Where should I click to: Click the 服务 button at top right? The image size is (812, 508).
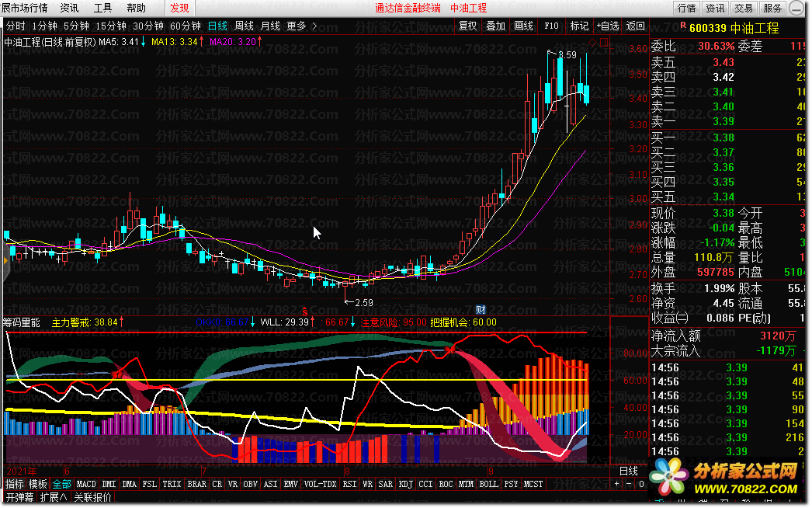[772, 8]
